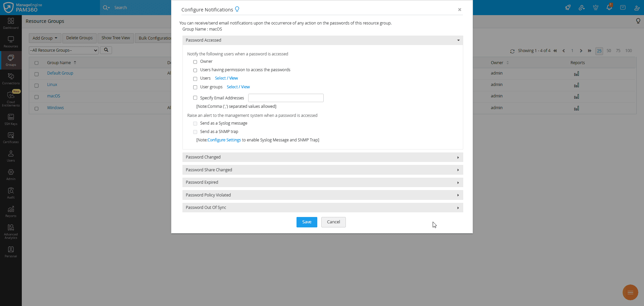The width and height of the screenshot is (644, 306).
Task: Navigate to the Certificates section
Action: (11, 137)
